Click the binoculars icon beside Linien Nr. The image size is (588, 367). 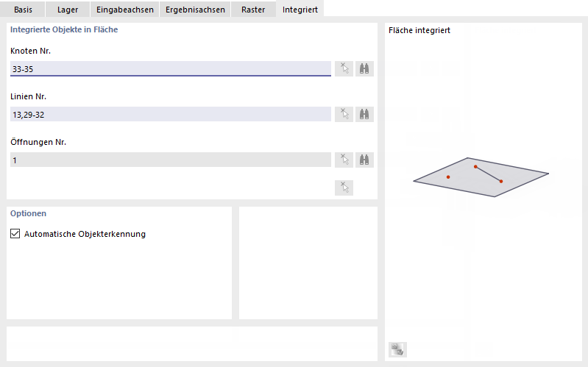point(364,114)
